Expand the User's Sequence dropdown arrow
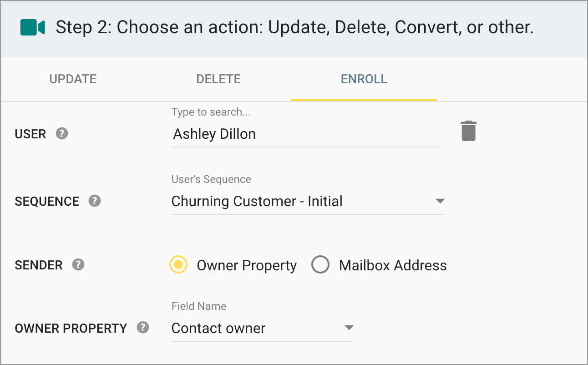The height and width of the screenshot is (365, 588). click(x=439, y=201)
